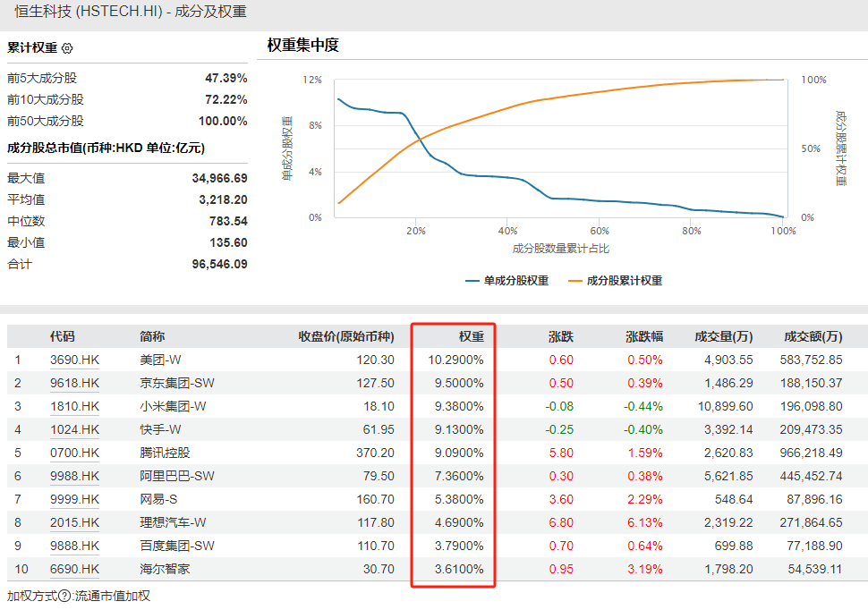The width and height of the screenshot is (868, 610).
Task: Click the 370.20 closing price
Action: click(x=375, y=453)
